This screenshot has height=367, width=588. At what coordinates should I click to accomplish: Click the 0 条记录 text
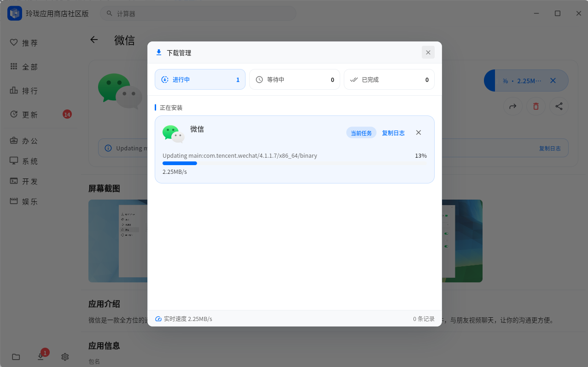(x=424, y=319)
